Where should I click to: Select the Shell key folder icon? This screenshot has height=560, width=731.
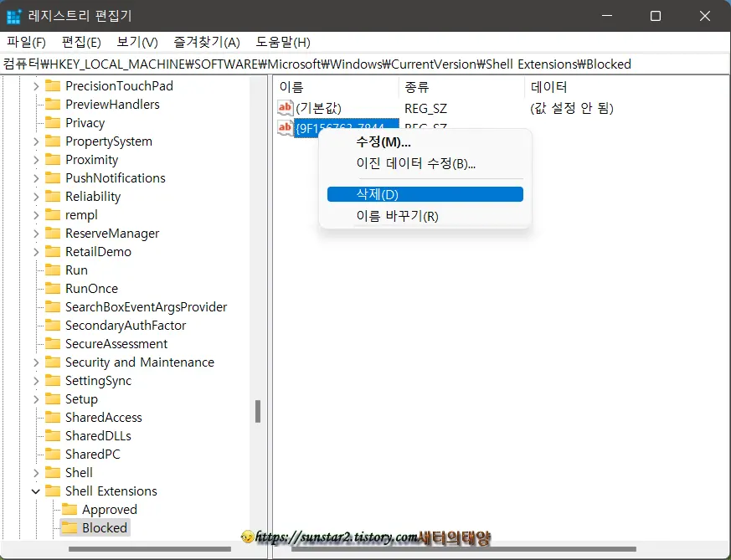pos(51,472)
